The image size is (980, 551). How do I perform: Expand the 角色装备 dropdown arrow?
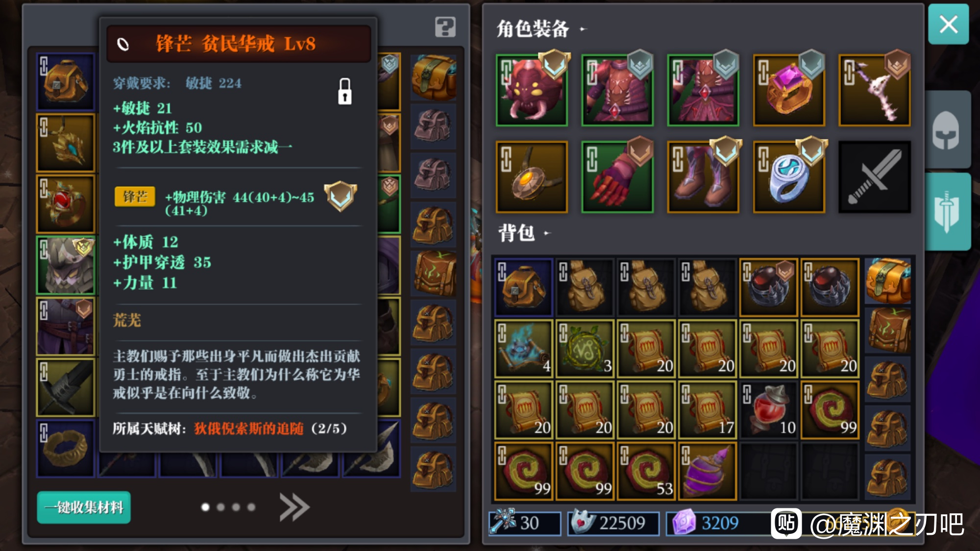pyautogui.click(x=583, y=29)
